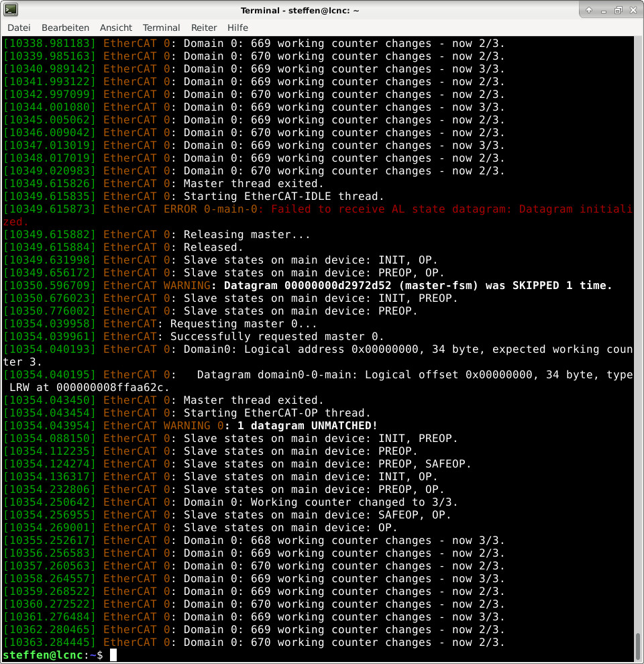Minimize the Terminal window
The width and height of the screenshot is (644, 664).
click(x=603, y=10)
